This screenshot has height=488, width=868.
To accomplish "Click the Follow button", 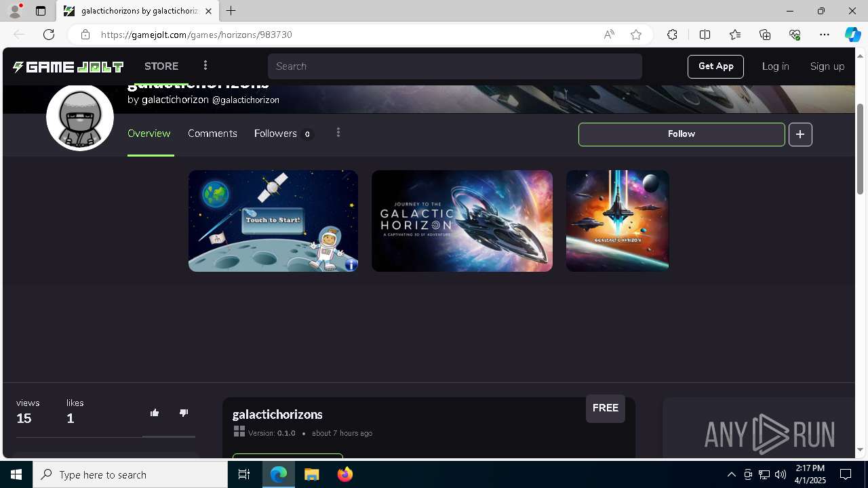I will pyautogui.click(x=682, y=134).
